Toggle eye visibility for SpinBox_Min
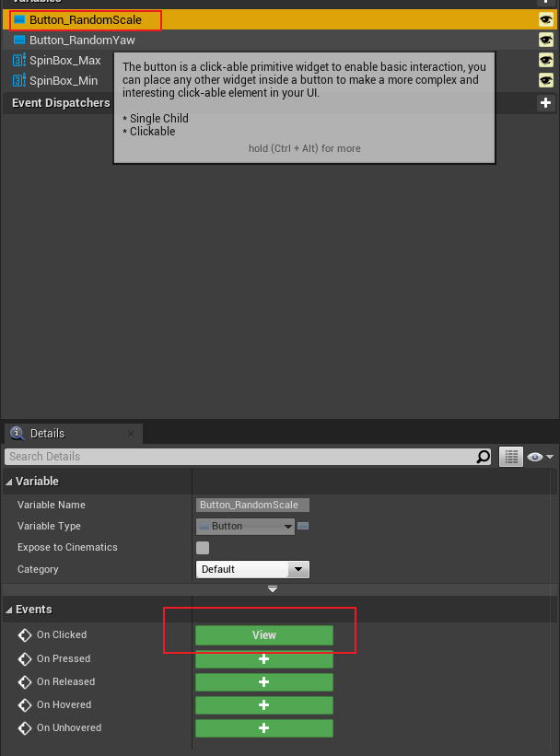 click(545, 80)
